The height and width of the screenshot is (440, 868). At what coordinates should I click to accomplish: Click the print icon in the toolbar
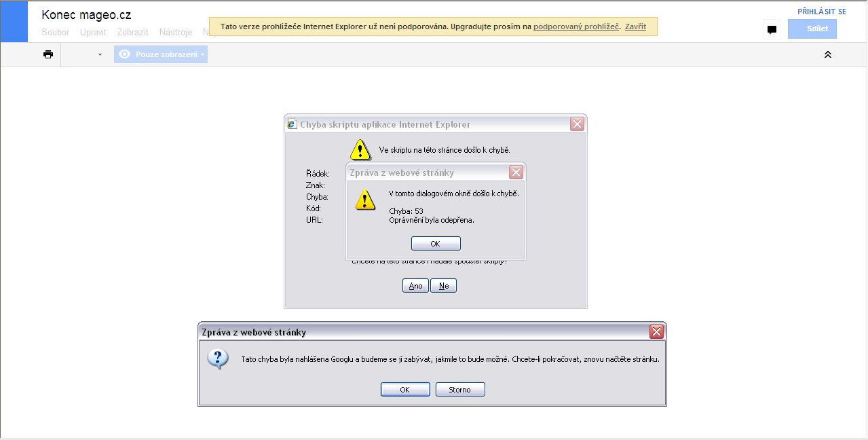tap(48, 54)
